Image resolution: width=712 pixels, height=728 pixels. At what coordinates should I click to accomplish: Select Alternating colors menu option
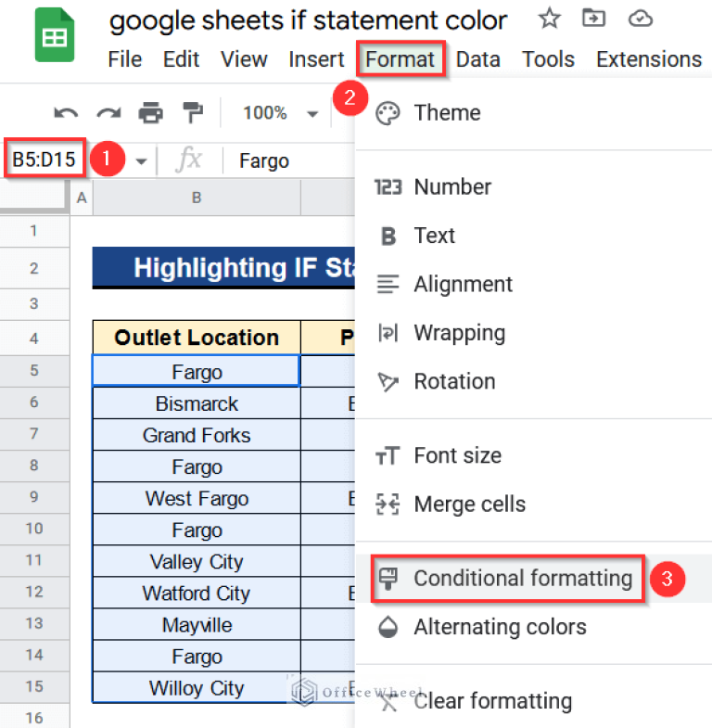500,627
